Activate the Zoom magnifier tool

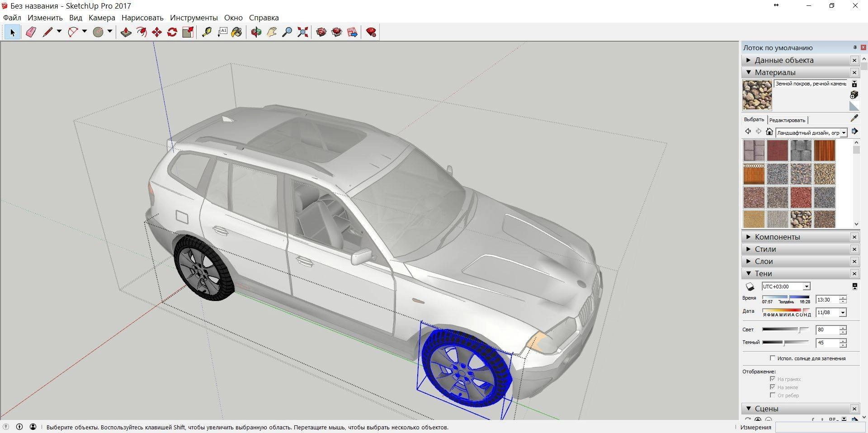click(287, 32)
